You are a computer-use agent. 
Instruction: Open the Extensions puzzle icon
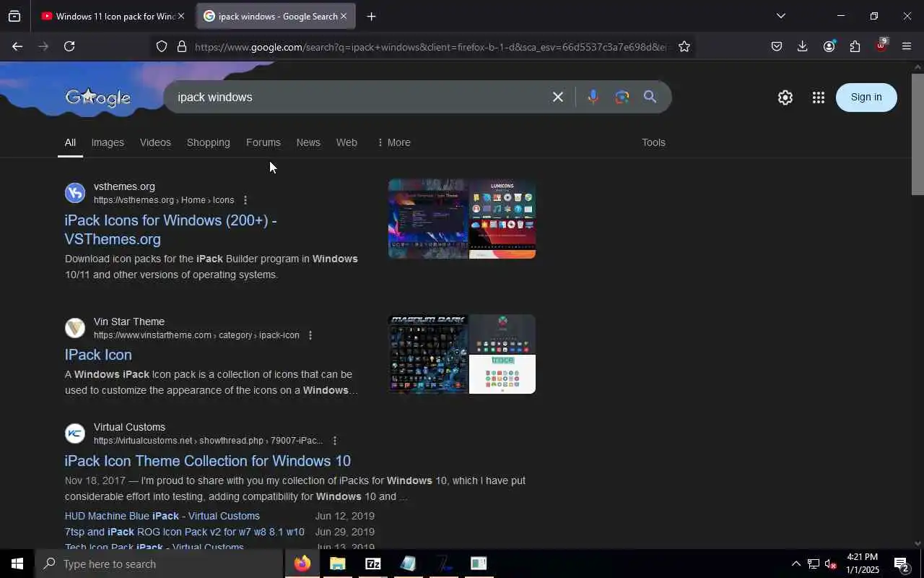[855, 46]
